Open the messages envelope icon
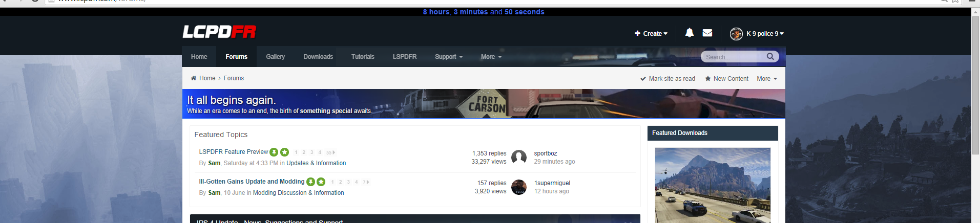Screen dimensions: 980x223 [707, 33]
